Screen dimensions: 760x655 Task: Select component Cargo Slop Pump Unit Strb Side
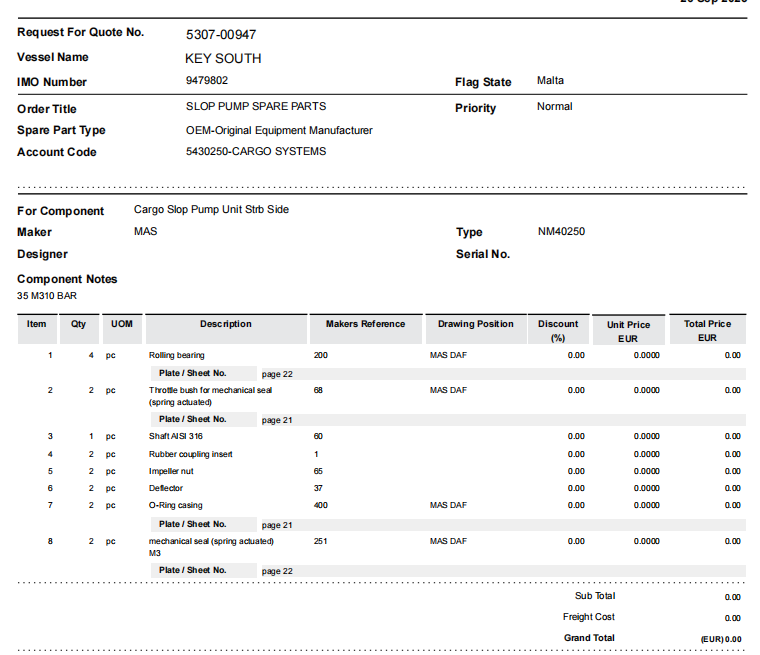(x=211, y=209)
